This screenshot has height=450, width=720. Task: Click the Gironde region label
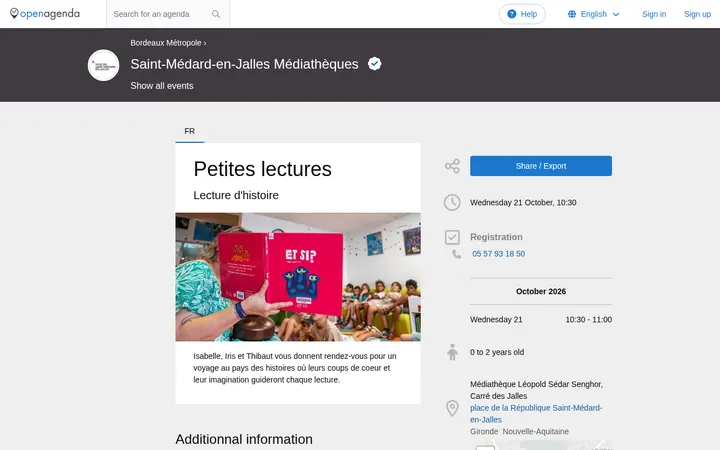(484, 432)
